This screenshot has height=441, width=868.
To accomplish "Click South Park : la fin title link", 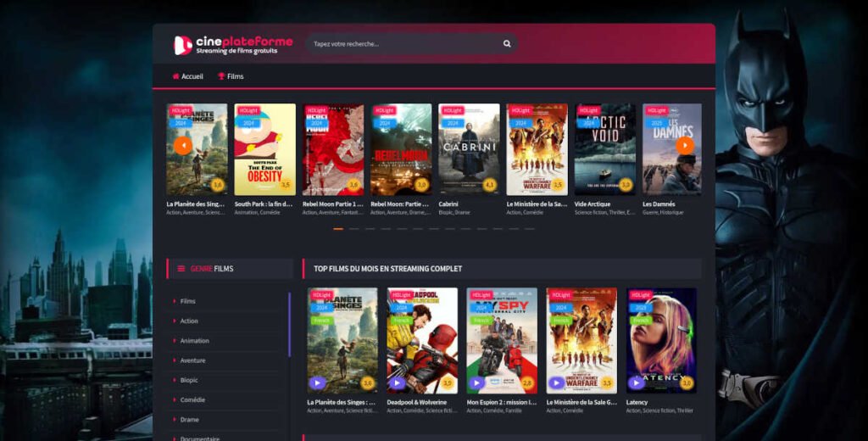I will click(264, 204).
